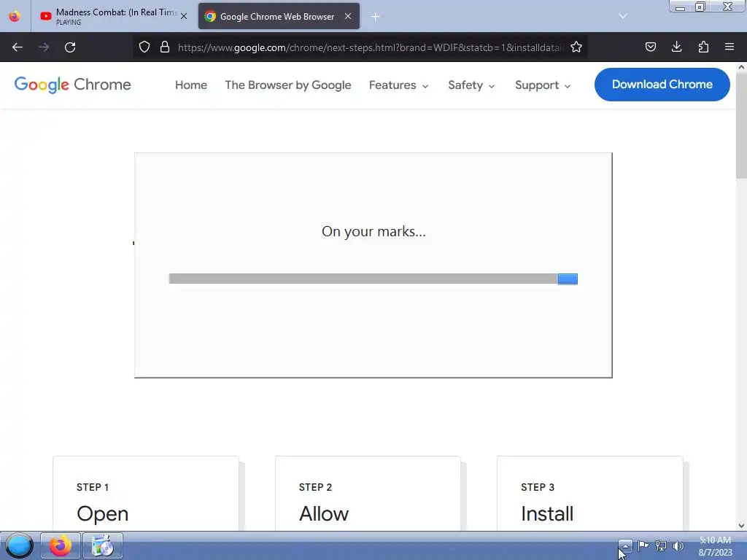747x560 pixels.
Task: Expand the Safety menu
Action: (x=472, y=85)
